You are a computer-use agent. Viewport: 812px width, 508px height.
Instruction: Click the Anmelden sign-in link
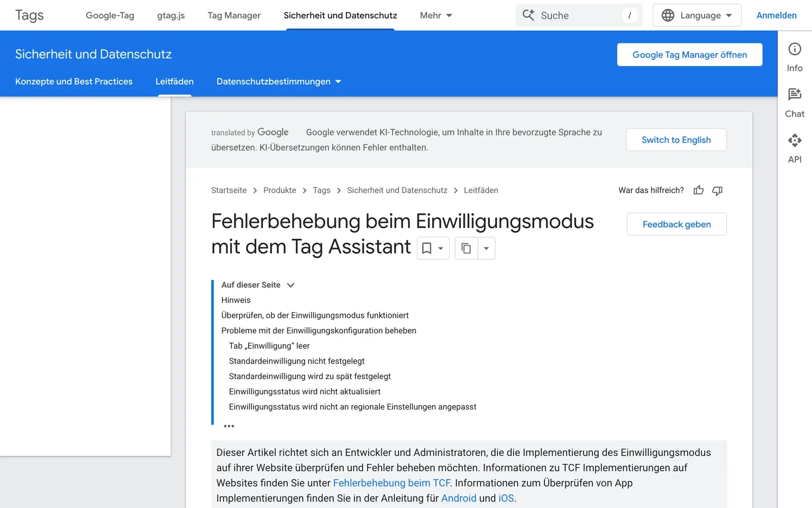click(776, 15)
